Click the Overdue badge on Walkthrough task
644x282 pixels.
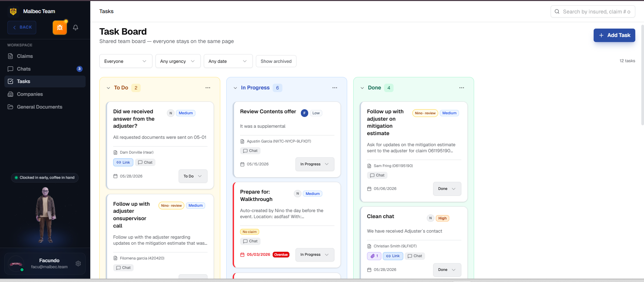(281, 255)
